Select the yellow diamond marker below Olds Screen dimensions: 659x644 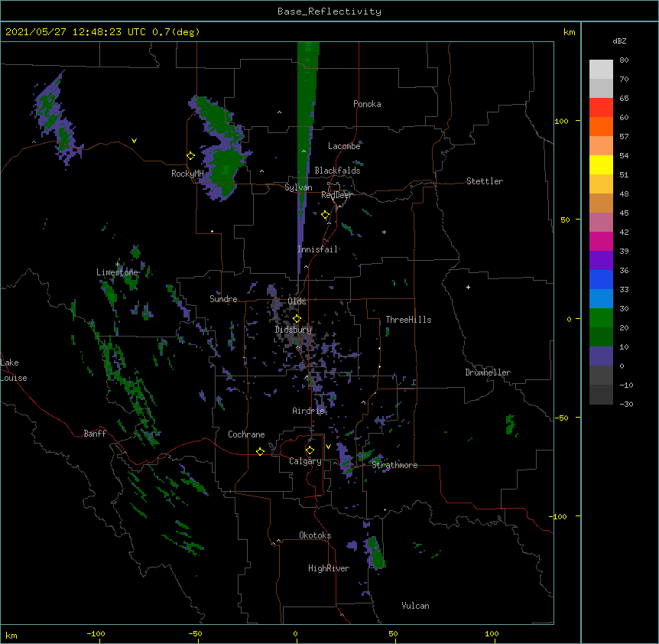click(x=297, y=318)
